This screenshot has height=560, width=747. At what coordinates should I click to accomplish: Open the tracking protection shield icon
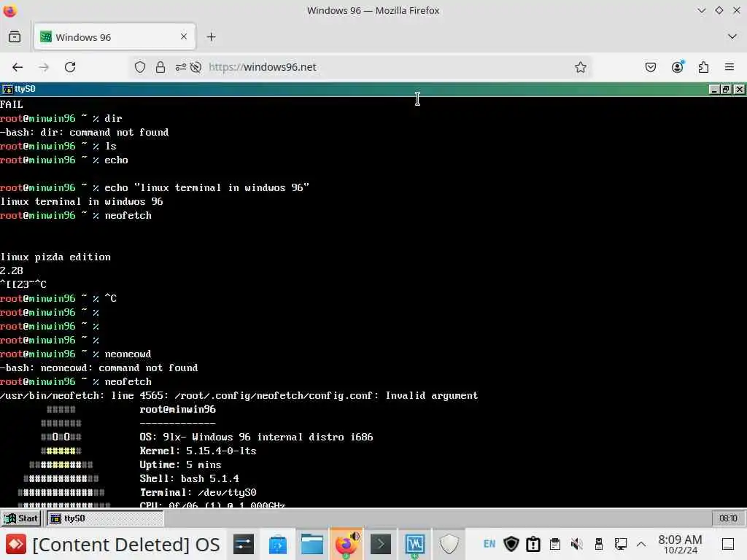[x=139, y=67]
